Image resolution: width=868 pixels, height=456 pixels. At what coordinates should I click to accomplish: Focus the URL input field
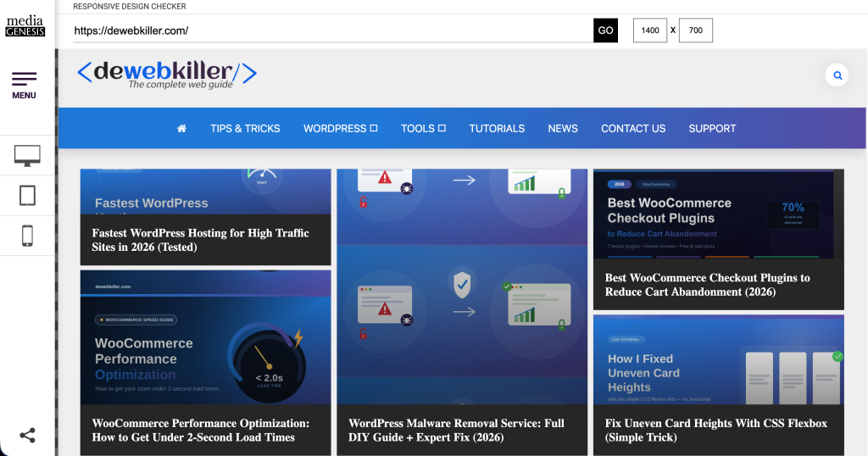click(x=332, y=31)
